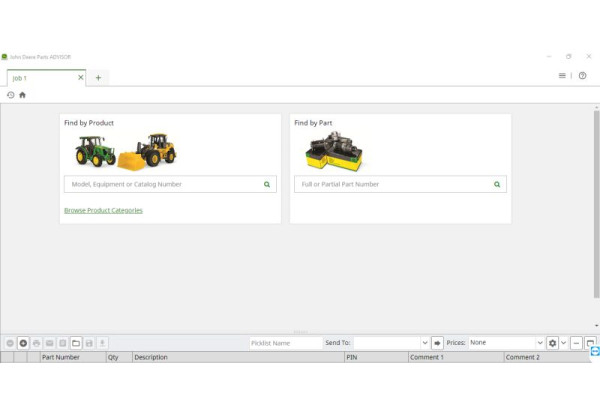Click the open folder icon in picklist toolbar
The width and height of the screenshot is (600, 415).
click(75, 343)
